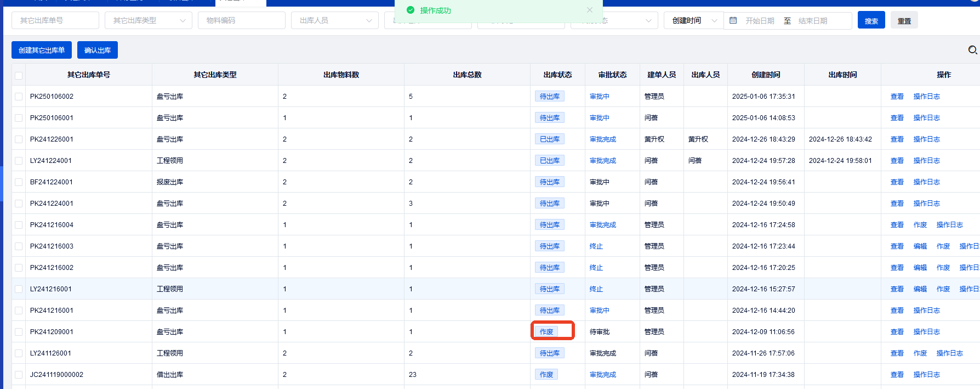Select all rows with the header checkbox
The image size is (980, 389).
(x=19, y=75)
